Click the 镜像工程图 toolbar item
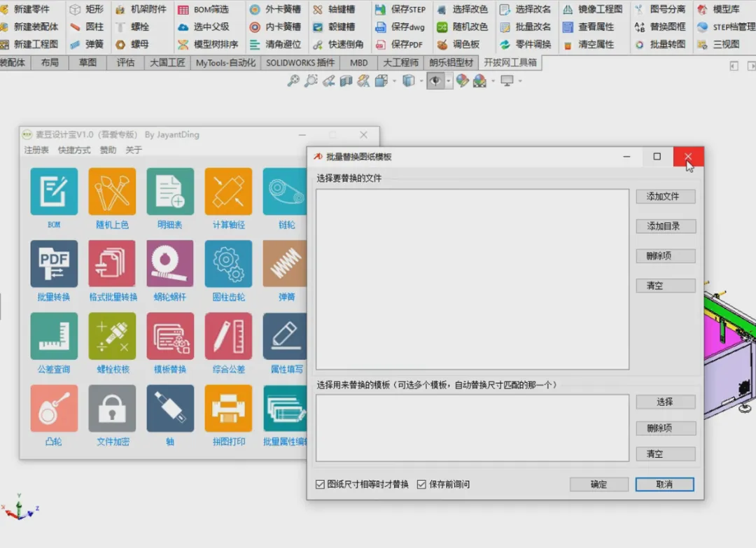Image resolution: width=756 pixels, height=548 pixels. [x=593, y=9]
